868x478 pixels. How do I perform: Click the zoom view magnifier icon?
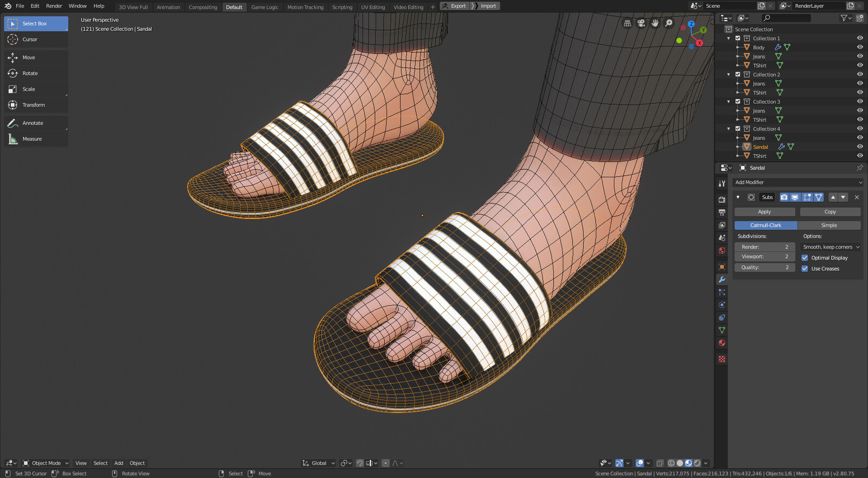(669, 23)
